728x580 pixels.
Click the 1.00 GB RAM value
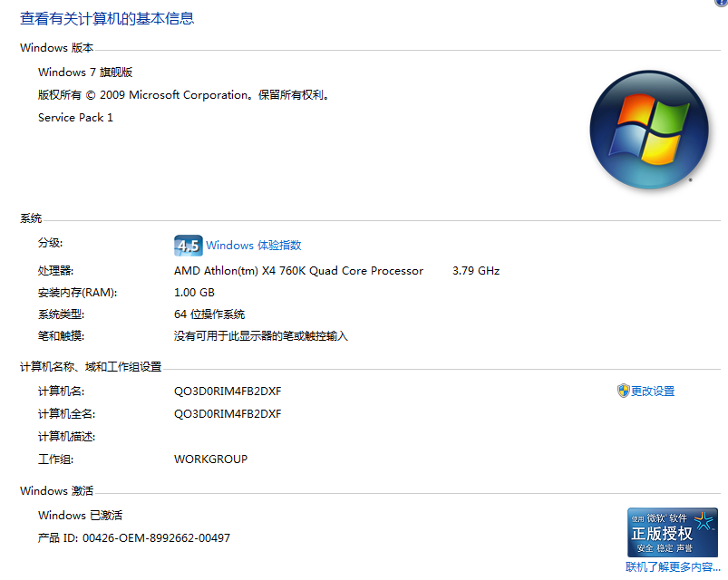click(193, 292)
